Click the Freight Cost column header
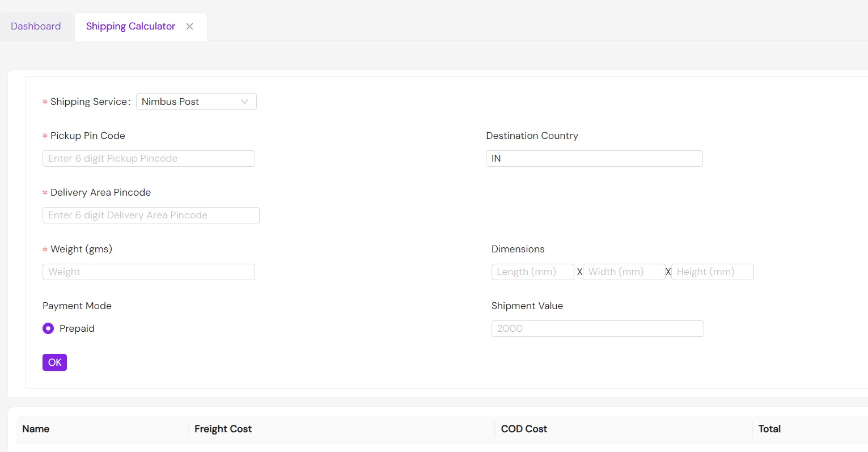Image resolution: width=868 pixels, height=452 pixels. (223, 429)
